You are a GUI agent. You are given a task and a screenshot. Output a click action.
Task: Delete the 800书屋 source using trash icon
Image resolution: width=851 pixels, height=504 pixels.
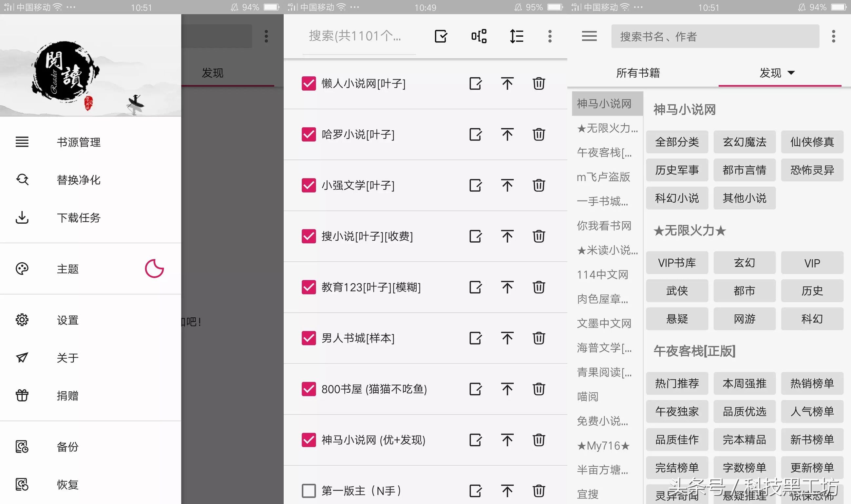(x=539, y=389)
